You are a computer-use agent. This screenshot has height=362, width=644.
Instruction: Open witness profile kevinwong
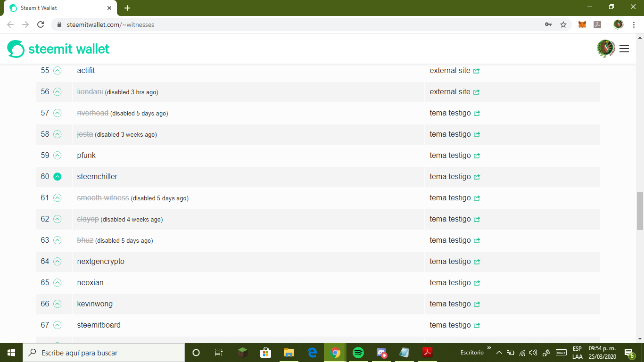(95, 304)
